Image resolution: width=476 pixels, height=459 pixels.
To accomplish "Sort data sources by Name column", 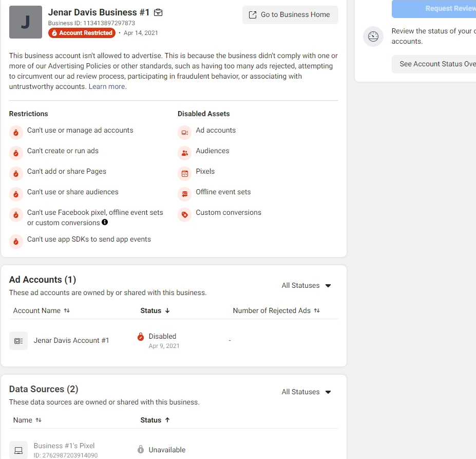I will point(27,420).
